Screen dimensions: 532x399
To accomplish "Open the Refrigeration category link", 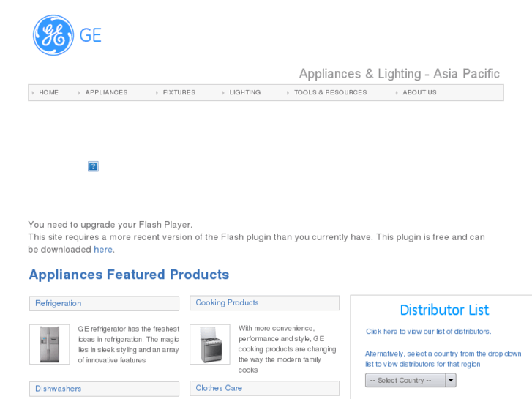I will point(59,303).
